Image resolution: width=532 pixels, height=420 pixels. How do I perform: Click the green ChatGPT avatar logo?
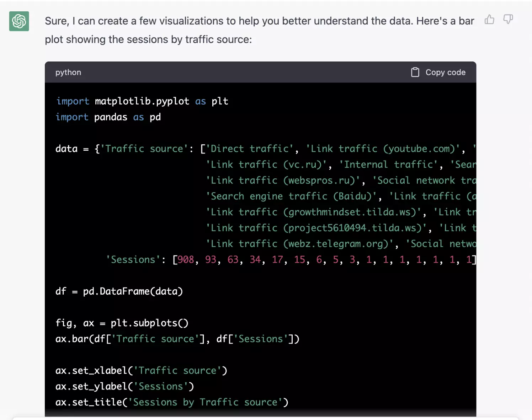tap(19, 21)
